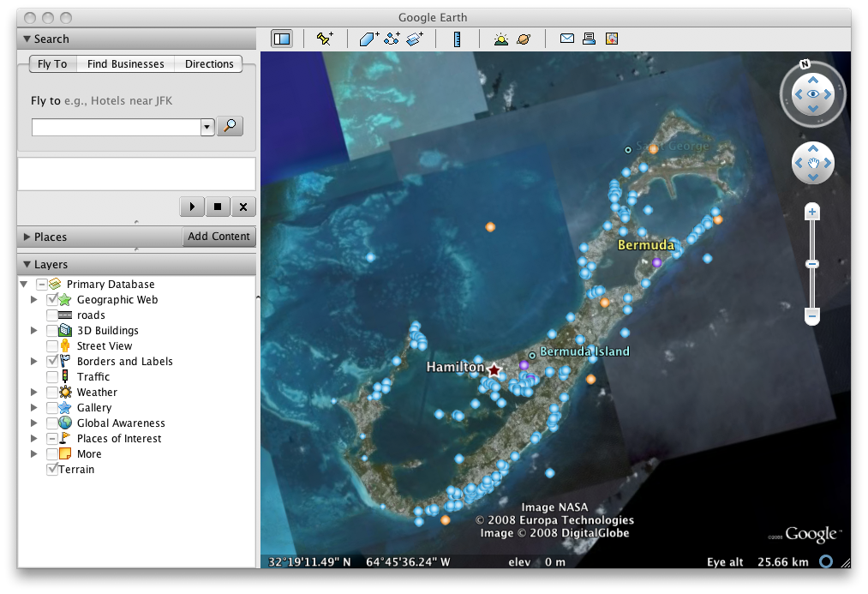
Task: Reset north using the N compass marker
Action: 805,64
